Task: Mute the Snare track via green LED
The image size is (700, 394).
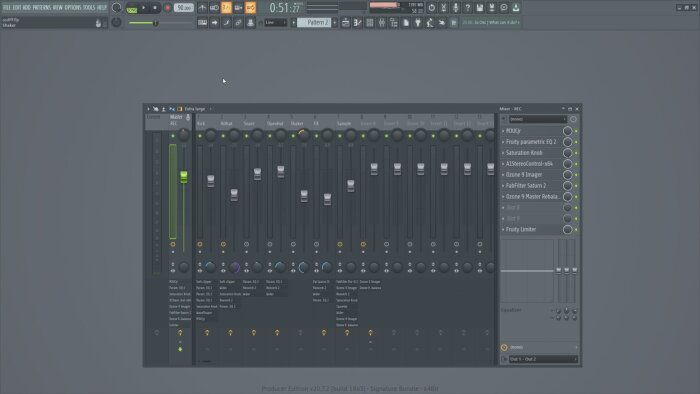Action: [x=246, y=136]
